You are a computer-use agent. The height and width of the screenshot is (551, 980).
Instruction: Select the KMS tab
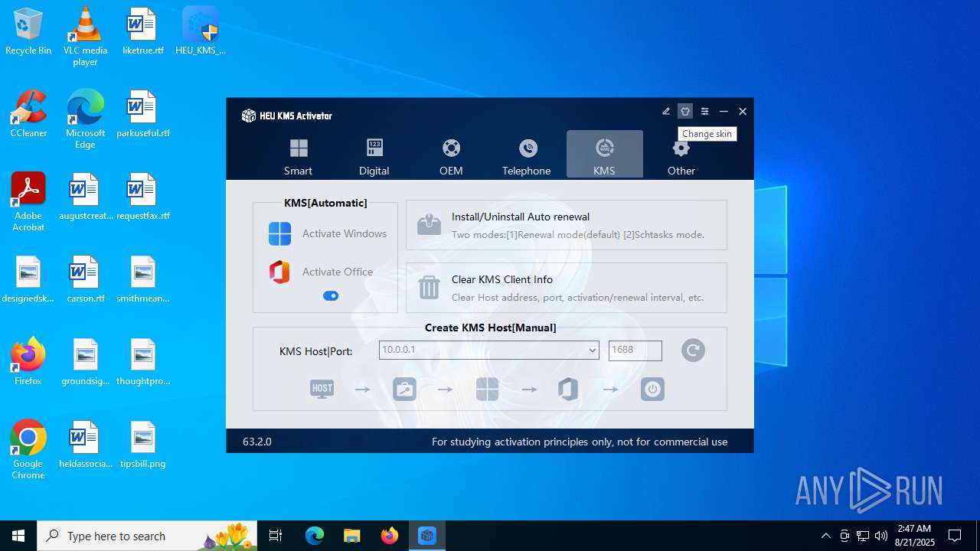click(604, 154)
